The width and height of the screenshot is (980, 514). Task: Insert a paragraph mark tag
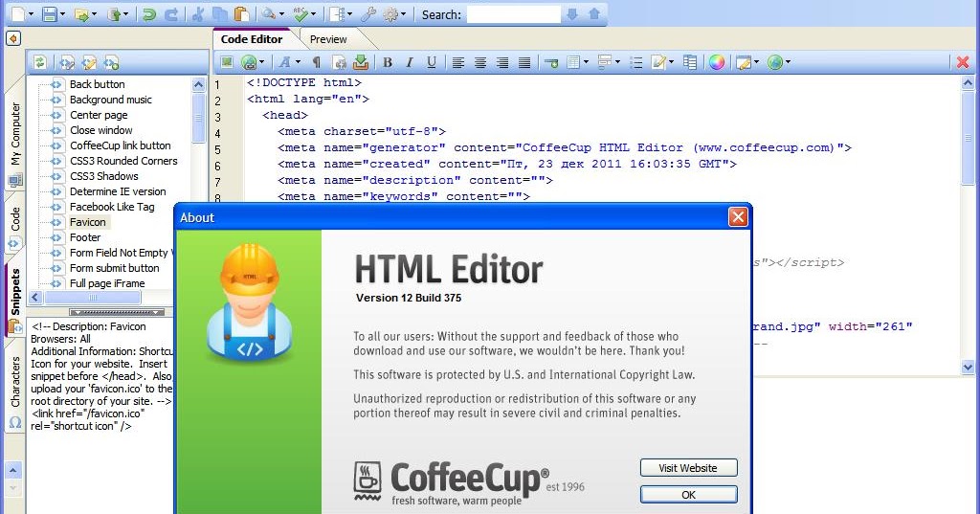click(x=316, y=62)
